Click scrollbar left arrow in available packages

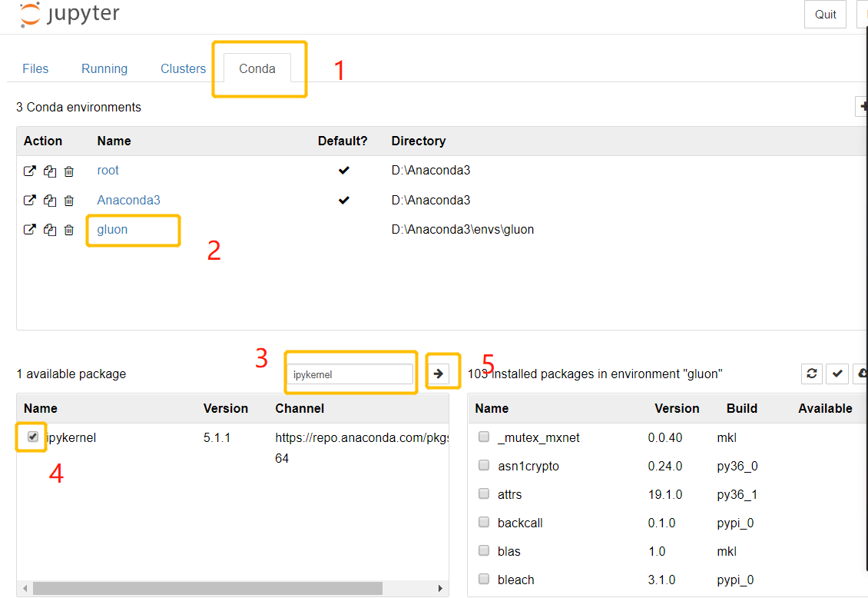[25, 588]
